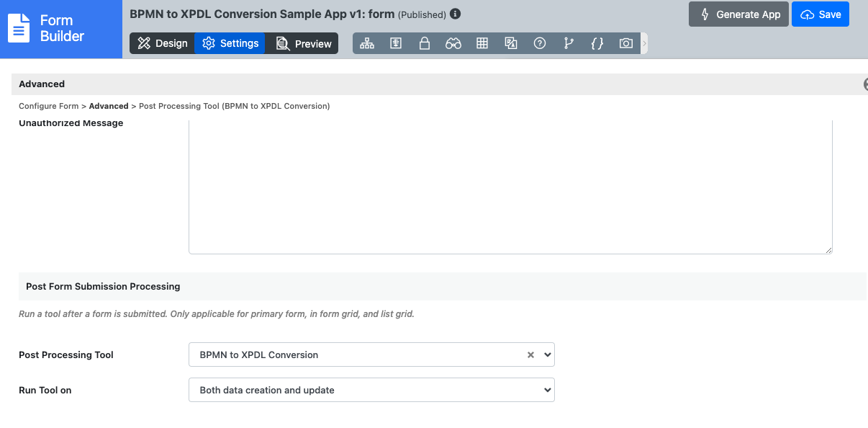
Task: Open the question mark help icon
Action: (540, 43)
